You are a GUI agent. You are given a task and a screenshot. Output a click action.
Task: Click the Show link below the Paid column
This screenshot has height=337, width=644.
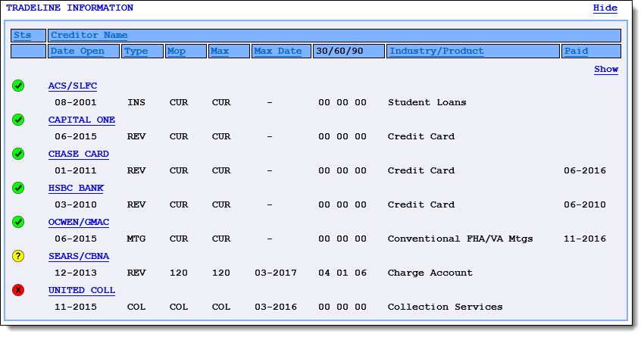tap(606, 69)
